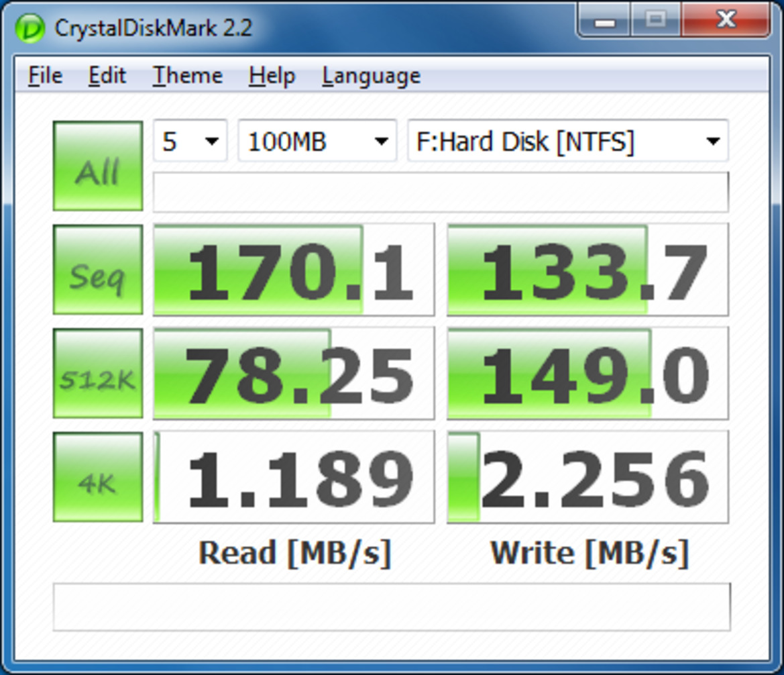Start the Seq sequential test

pos(98,270)
